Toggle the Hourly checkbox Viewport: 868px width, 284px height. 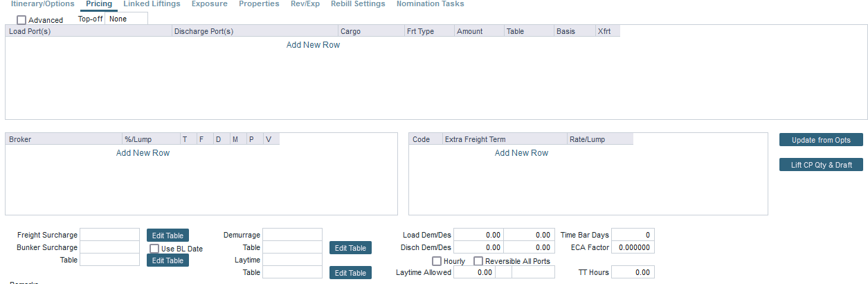(437, 261)
